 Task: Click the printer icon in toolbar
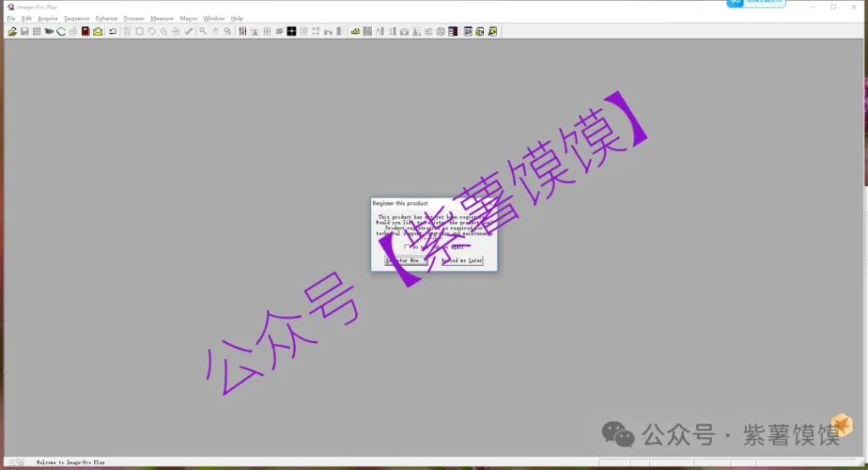point(73,31)
